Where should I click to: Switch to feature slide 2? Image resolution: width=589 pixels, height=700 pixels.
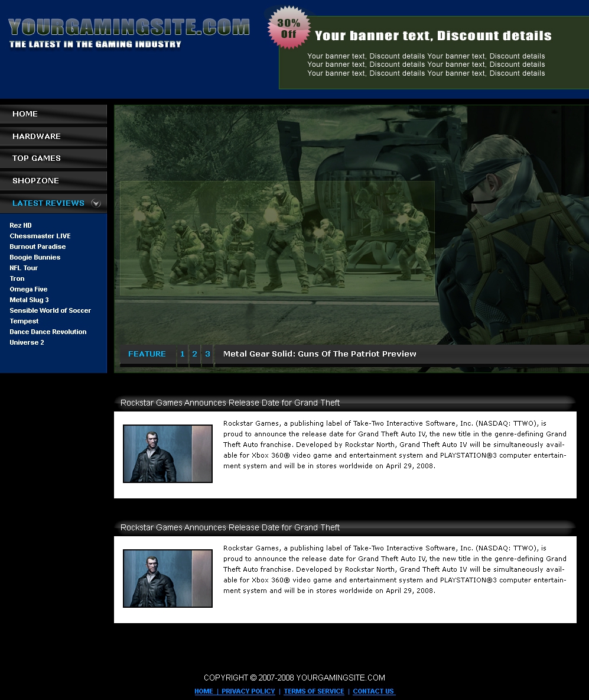194,354
